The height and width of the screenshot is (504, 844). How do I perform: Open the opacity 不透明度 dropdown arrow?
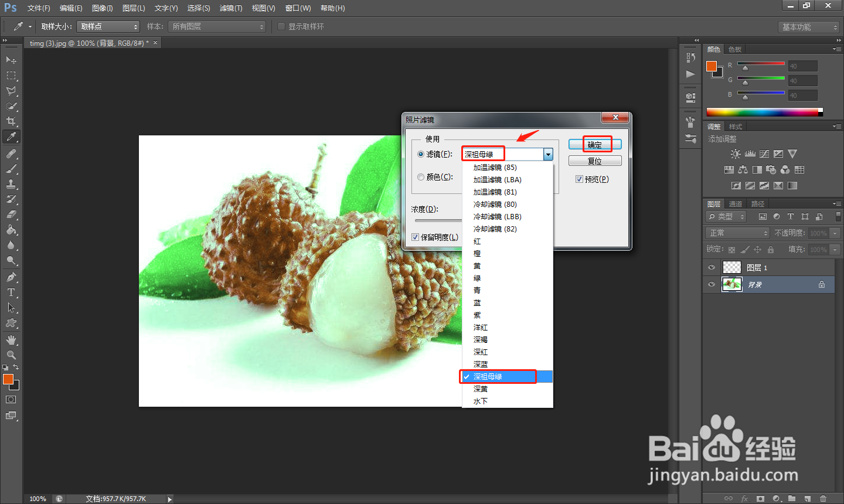pos(835,233)
